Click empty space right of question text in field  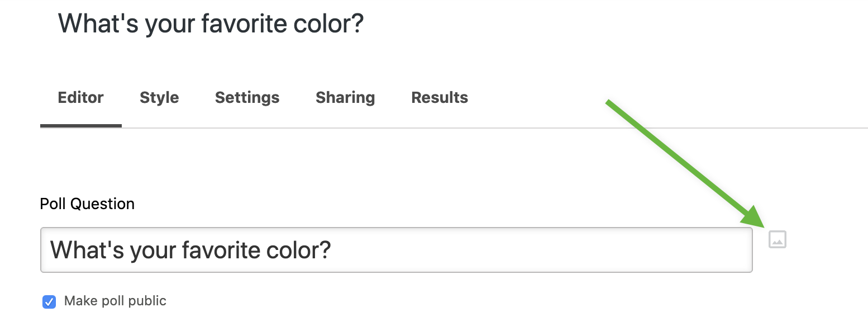tap(531, 250)
